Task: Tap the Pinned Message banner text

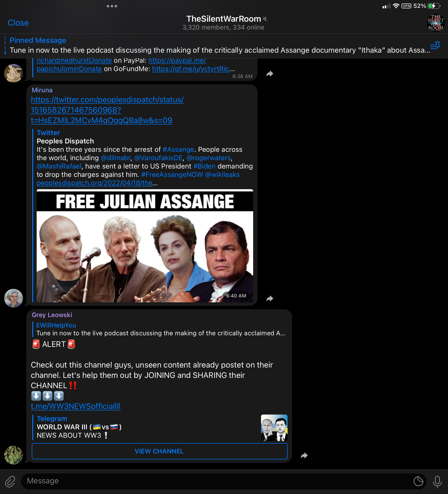Action: click(220, 46)
